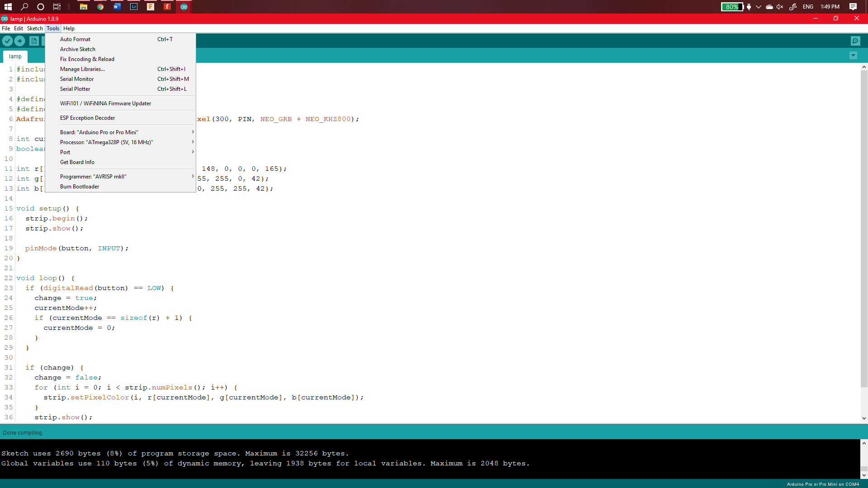Select the lamp sketch tab

pos(15,56)
